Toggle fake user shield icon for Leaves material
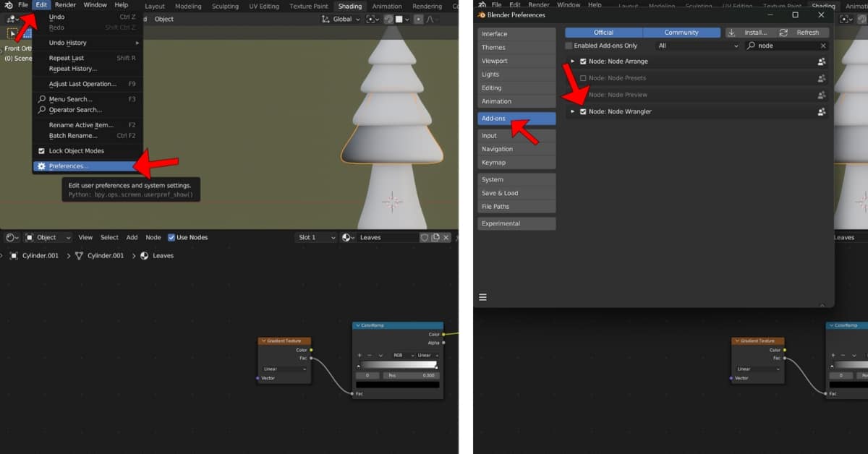The height and width of the screenshot is (454, 868). tap(425, 237)
